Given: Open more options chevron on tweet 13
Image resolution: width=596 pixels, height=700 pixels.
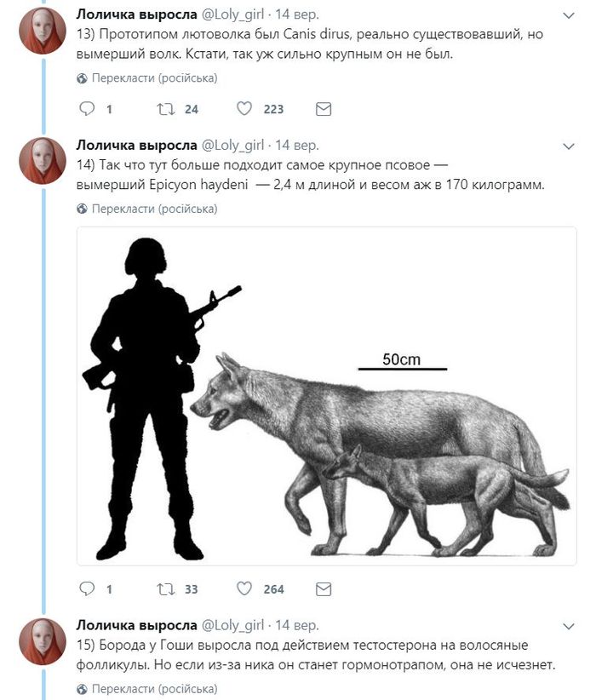Looking at the screenshot, I should coord(570,15).
